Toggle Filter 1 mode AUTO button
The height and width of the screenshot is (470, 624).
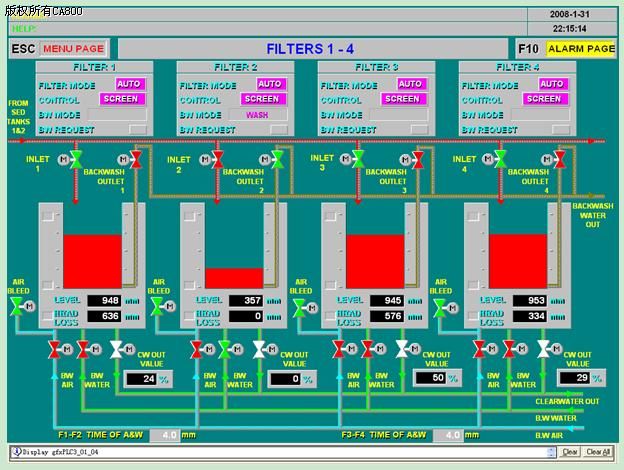[128, 84]
